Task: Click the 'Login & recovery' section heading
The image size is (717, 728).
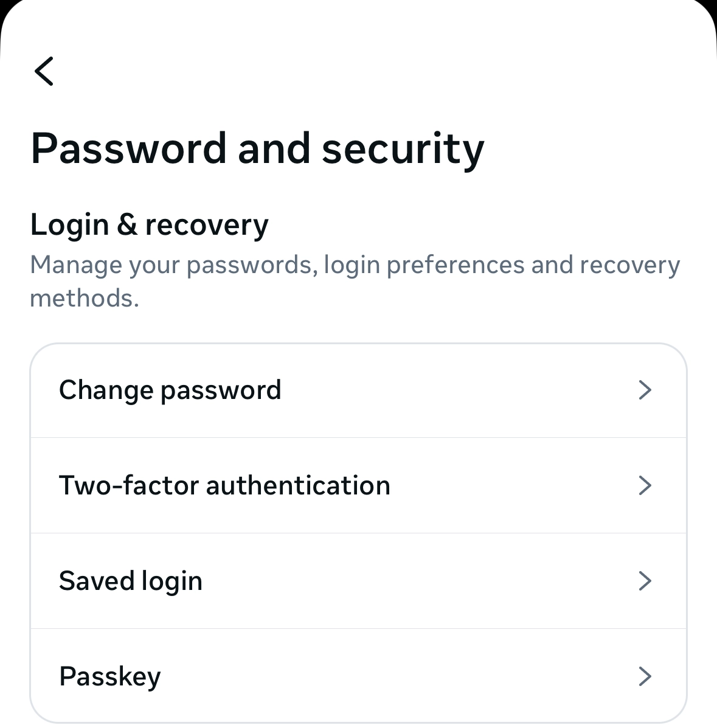Action: pyautogui.click(x=149, y=225)
